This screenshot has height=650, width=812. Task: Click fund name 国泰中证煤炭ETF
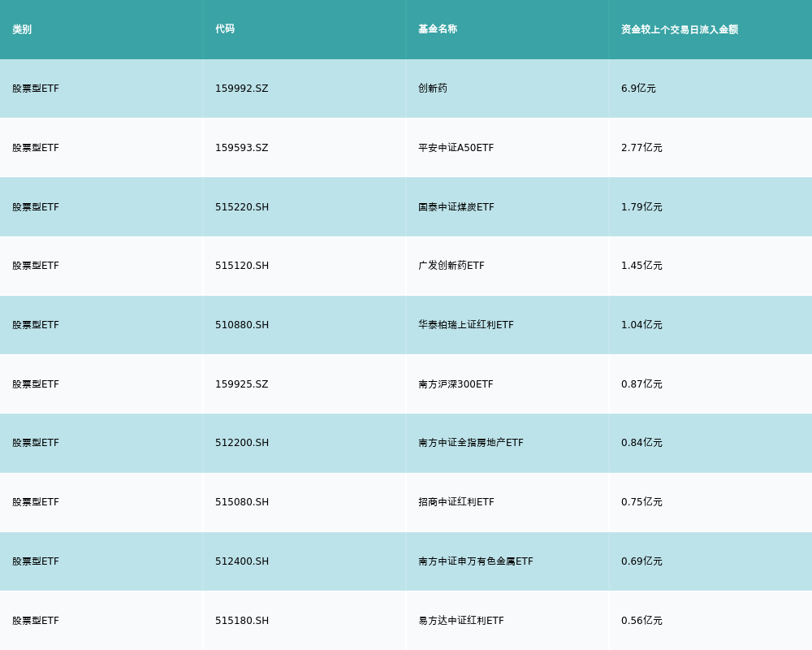click(456, 207)
